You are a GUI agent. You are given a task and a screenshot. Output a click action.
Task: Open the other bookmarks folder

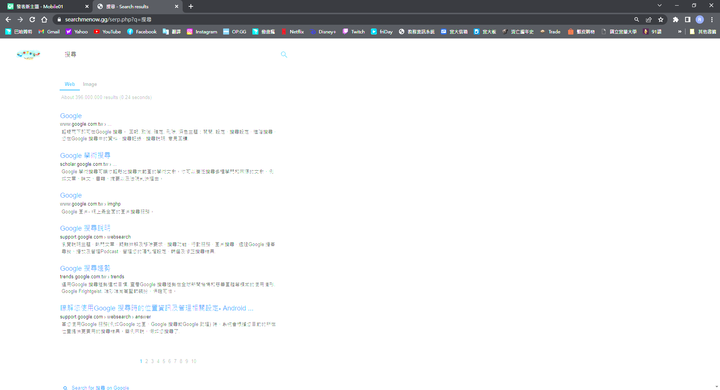[703, 32]
